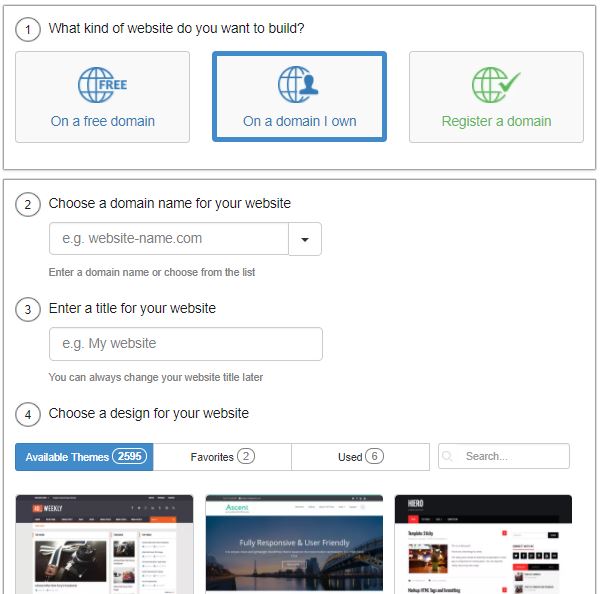Focus the domain name input field
This screenshot has height=594, width=601.
169,238
